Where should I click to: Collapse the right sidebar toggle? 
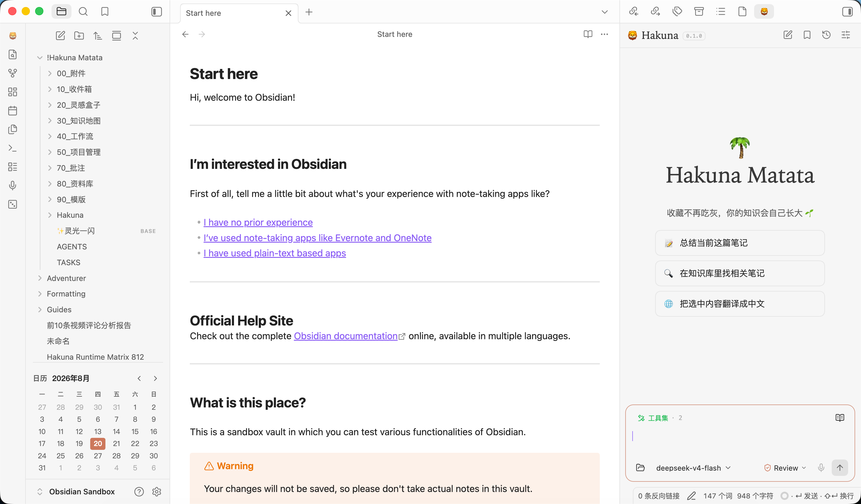(847, 12)
